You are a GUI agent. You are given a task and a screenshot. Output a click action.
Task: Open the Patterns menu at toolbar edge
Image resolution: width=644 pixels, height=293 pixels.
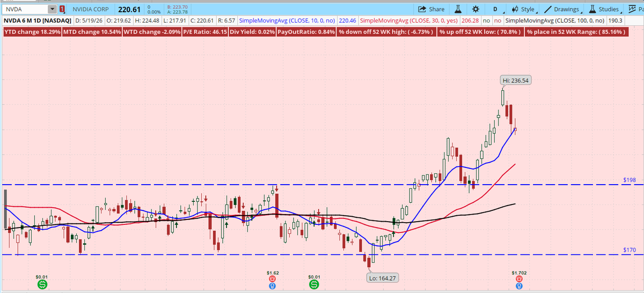pyautogui.click(x=634, y=9)
